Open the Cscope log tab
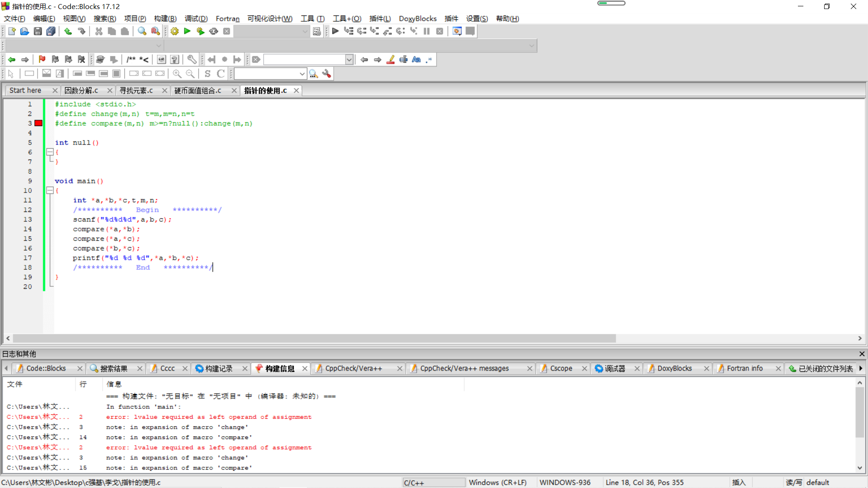 [x=561, y=369]
